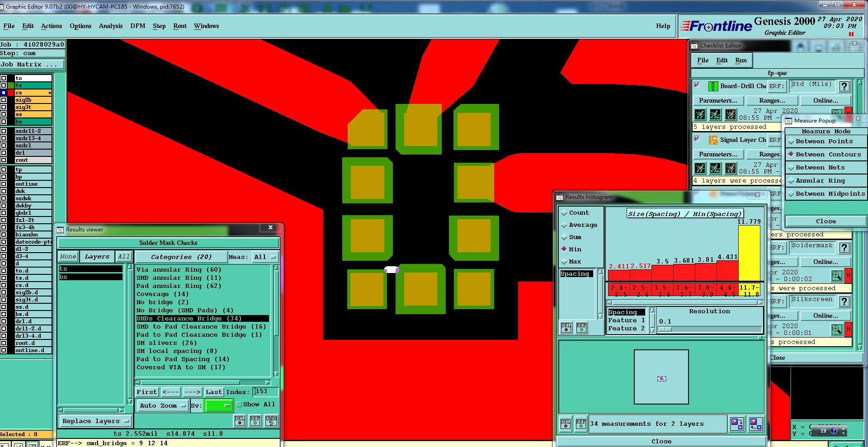Open help '?' for the Soldermask check
The height and width of the screenshot is (447, 868).
844,248
